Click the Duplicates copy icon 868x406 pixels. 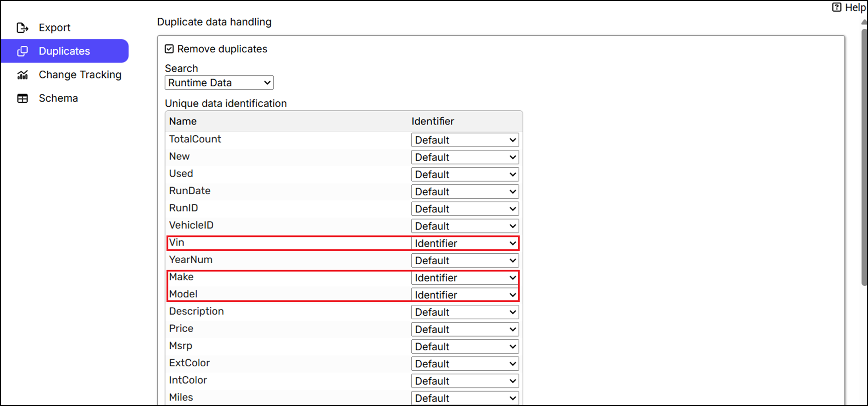click(22, 51)
